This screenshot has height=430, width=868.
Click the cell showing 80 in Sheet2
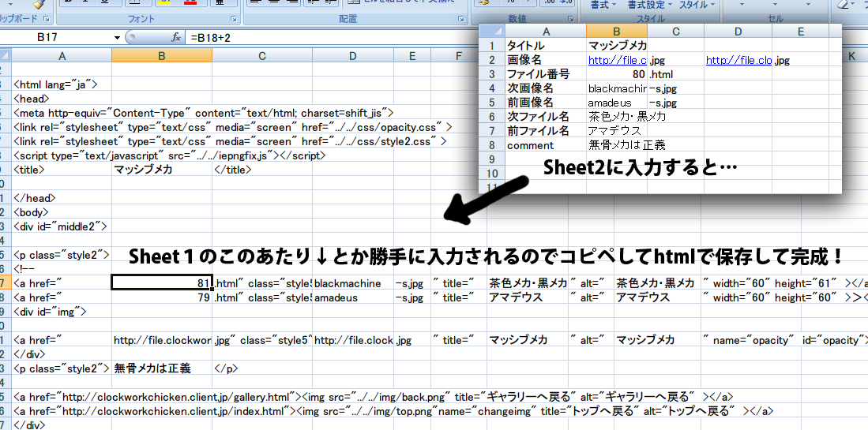point(617,74)
